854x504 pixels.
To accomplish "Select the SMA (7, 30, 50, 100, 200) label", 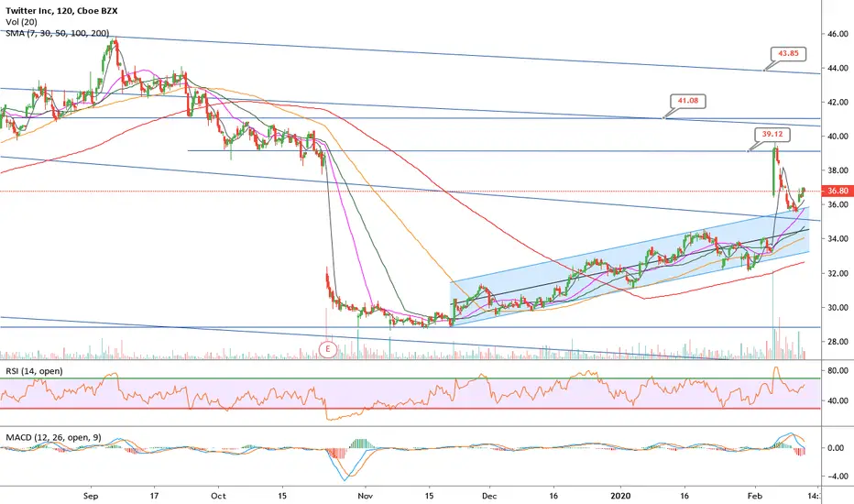I will pos(57,33).
